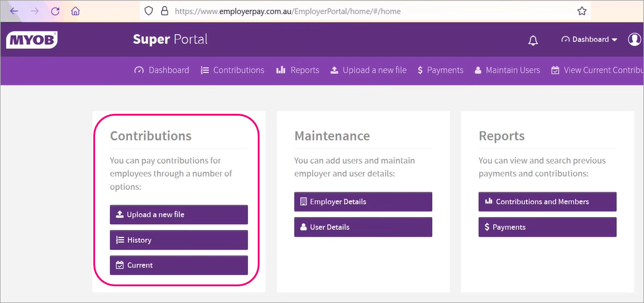Open Contributions in the navigation bar

point(232,70)
